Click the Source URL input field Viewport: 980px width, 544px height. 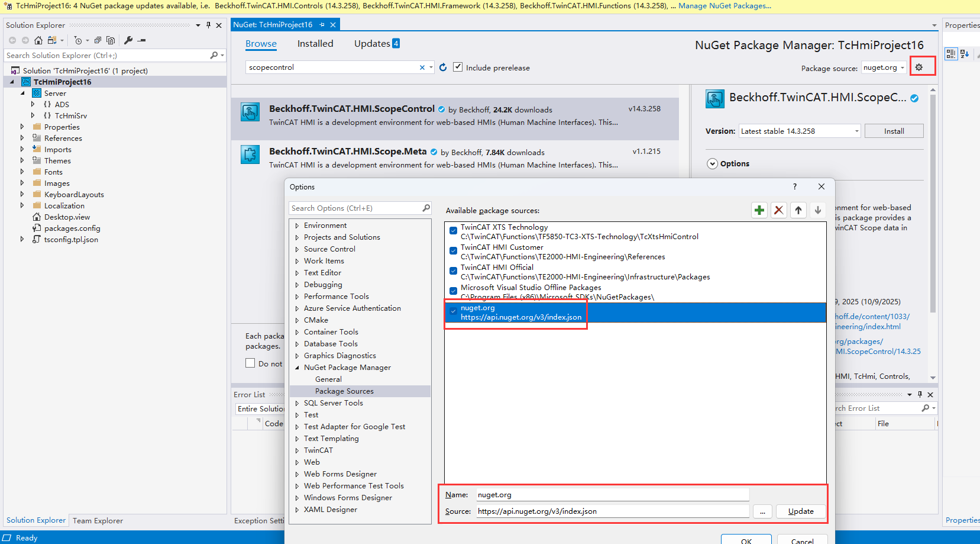[x=612, y=511]
